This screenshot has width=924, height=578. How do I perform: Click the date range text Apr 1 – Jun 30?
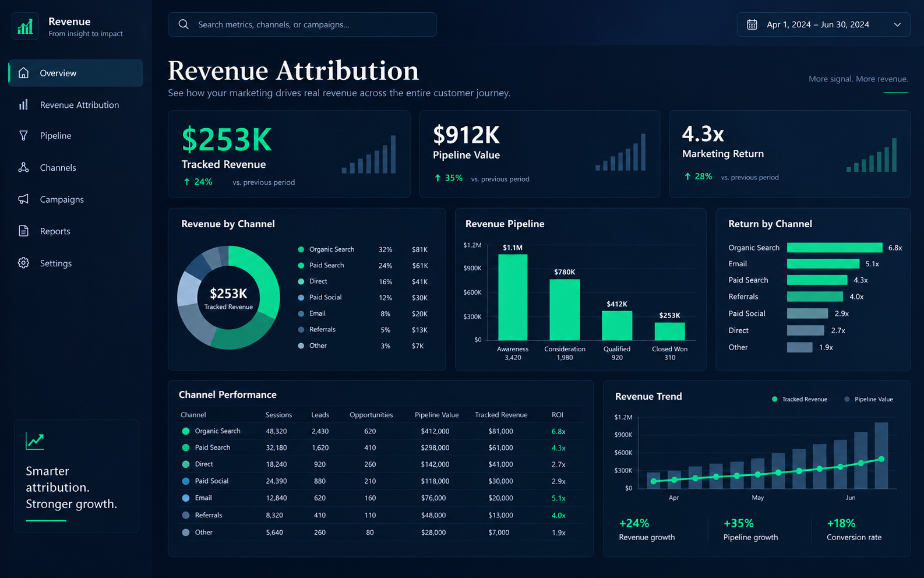pyautogui.click(x=818, y=24)
